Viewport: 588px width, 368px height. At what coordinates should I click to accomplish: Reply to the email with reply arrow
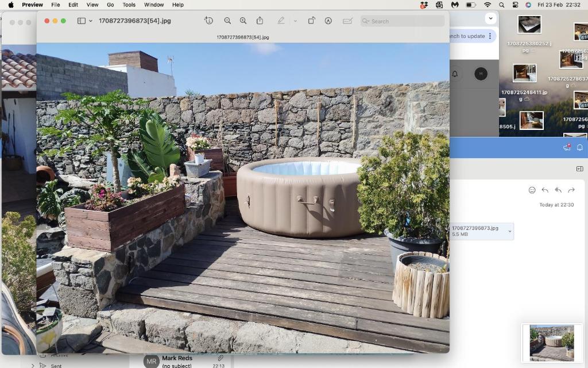[x=545, y=190]
